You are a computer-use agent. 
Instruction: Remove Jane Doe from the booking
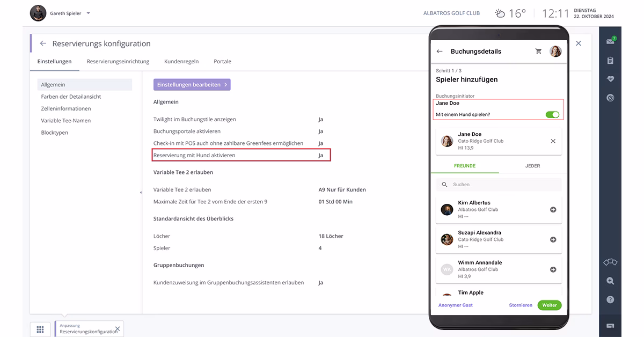click(x=553, y=141)
